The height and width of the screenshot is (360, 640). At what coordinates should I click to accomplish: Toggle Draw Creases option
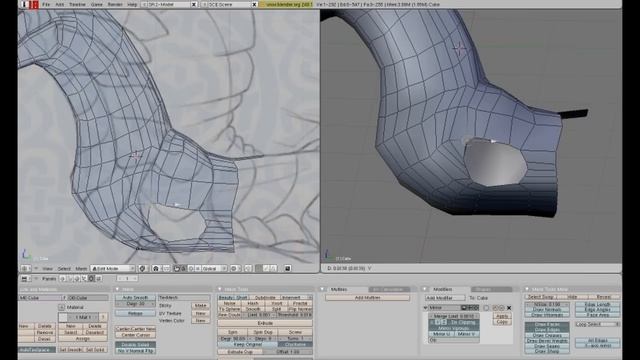(547, 335)
